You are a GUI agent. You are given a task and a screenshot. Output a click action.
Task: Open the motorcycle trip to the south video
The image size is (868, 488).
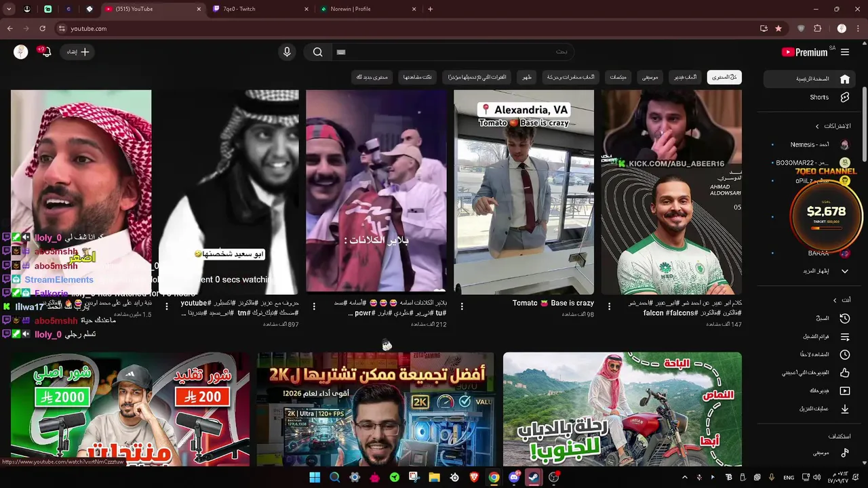coord(623,409)
